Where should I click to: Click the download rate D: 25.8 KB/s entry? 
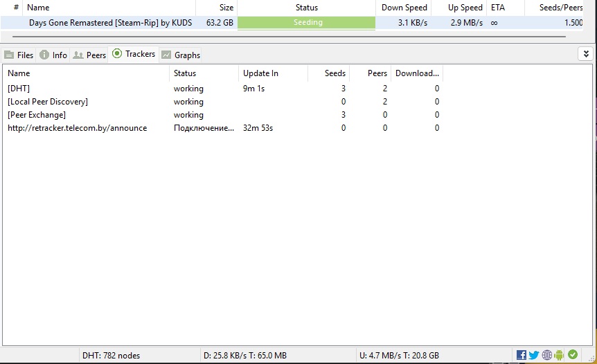[x=244, y=355]
